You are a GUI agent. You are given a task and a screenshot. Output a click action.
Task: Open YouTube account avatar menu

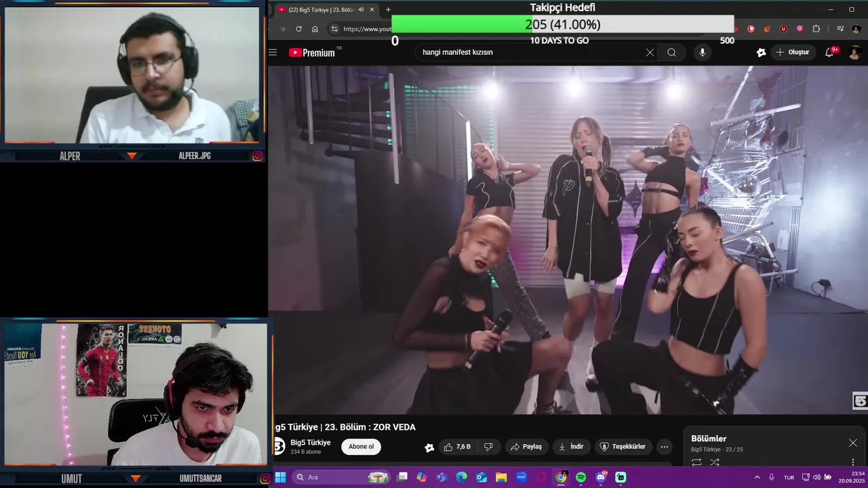(854, 52)
